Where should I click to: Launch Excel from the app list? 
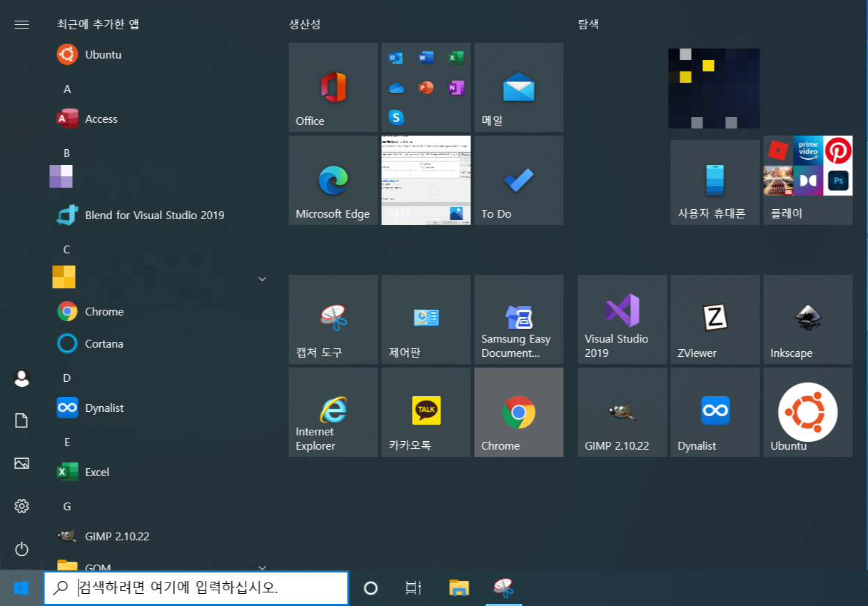(x=161, y=472)
